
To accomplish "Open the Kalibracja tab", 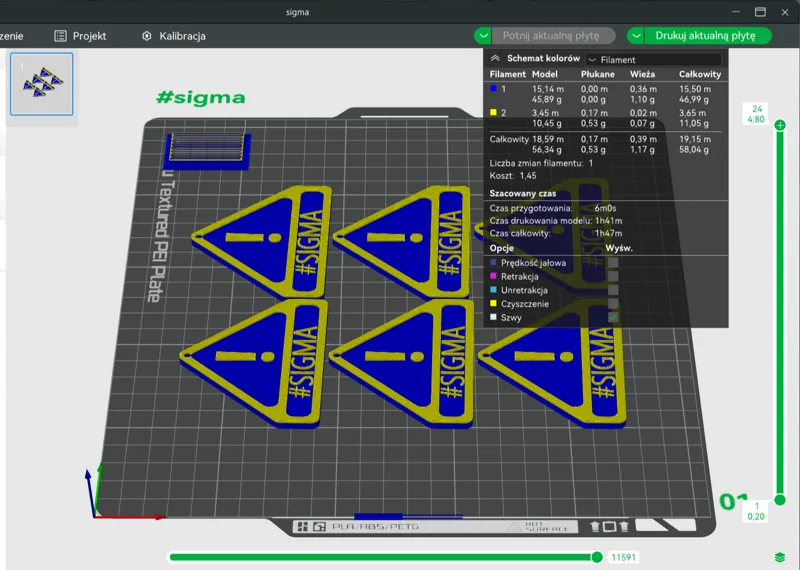I will point(173,36).
